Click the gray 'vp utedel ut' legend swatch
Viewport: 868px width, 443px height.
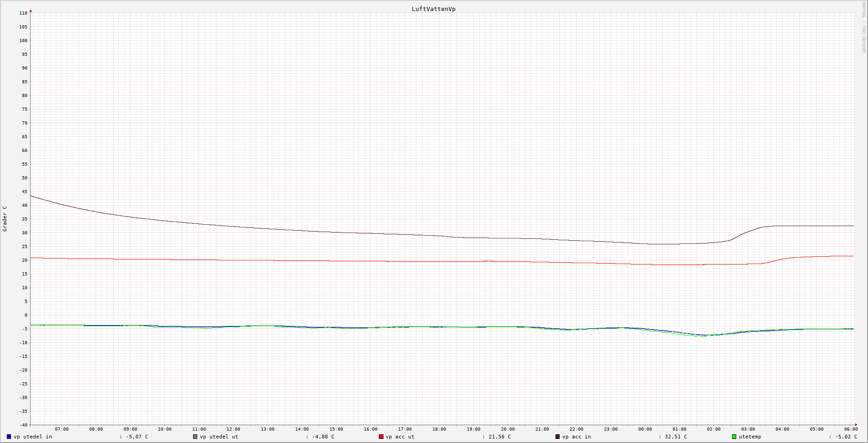[x=195, y=437]
